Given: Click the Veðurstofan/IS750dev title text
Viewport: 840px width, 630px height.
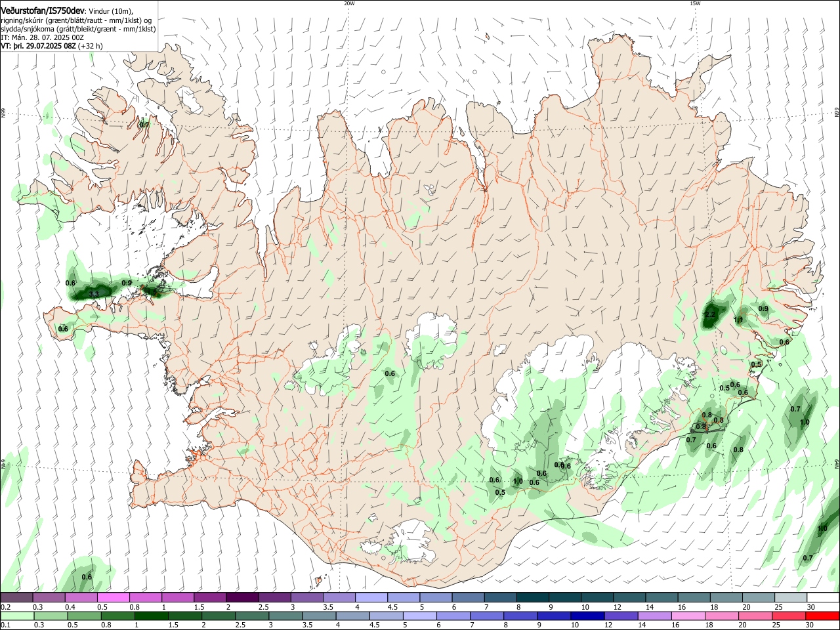Looking at the screenshot, I should point(43,10).
